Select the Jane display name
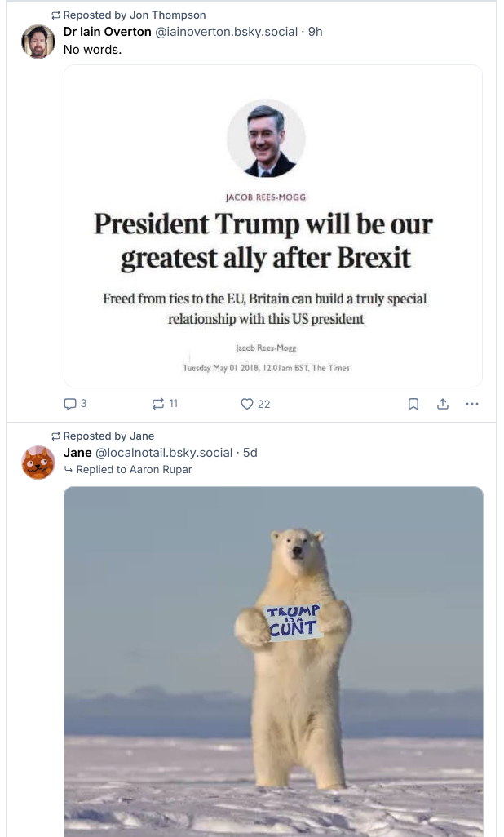This screenshot has height=837, width=504. [77, 453]
